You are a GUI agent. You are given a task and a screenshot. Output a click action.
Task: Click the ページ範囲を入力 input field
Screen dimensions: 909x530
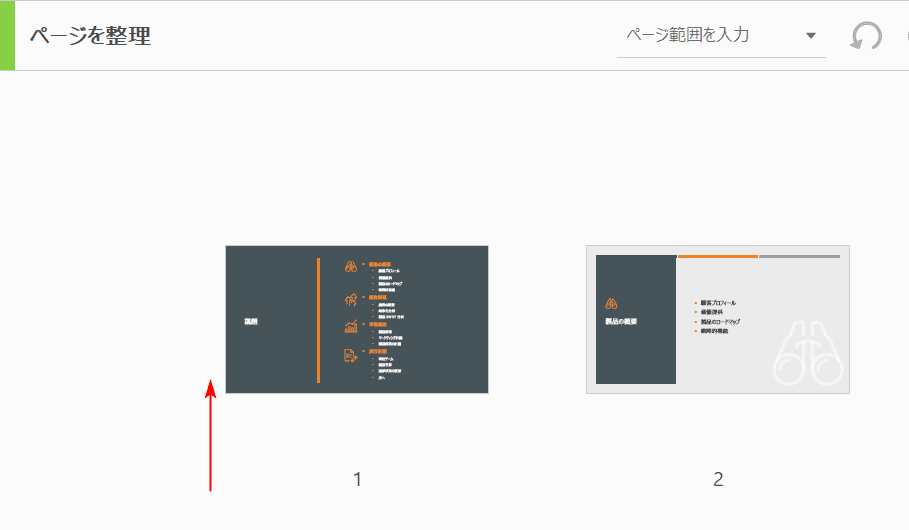tap(721, 36)
